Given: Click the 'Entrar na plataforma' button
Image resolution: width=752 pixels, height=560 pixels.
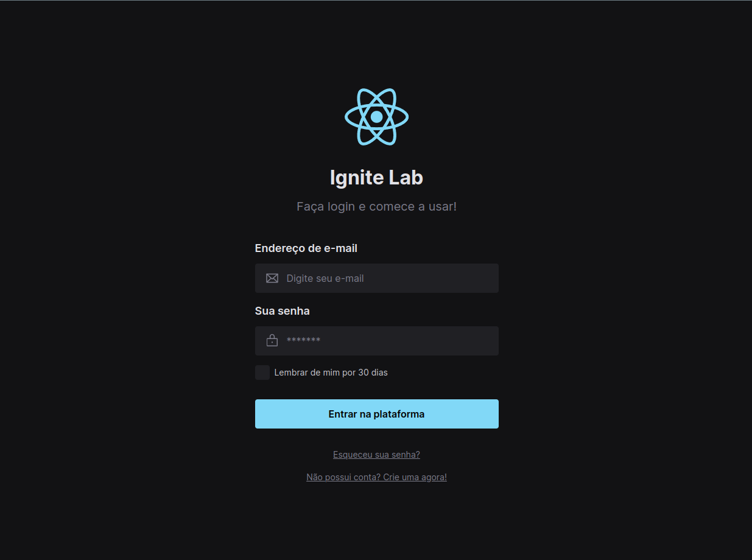Looking at the screenshot, I should pos(376,414).
